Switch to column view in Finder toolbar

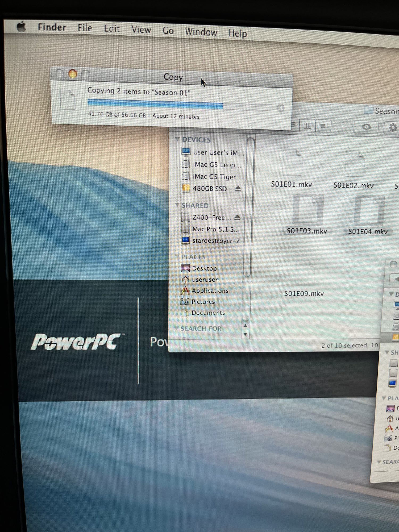307,126
